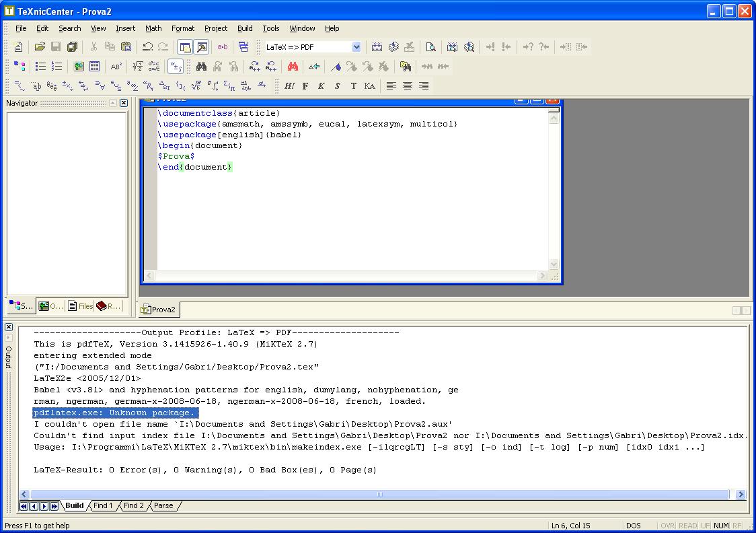Open a file with the folder icon
The height and width of the screenshot is (533, 756).
pyautogui.click(x=40, y=47)
